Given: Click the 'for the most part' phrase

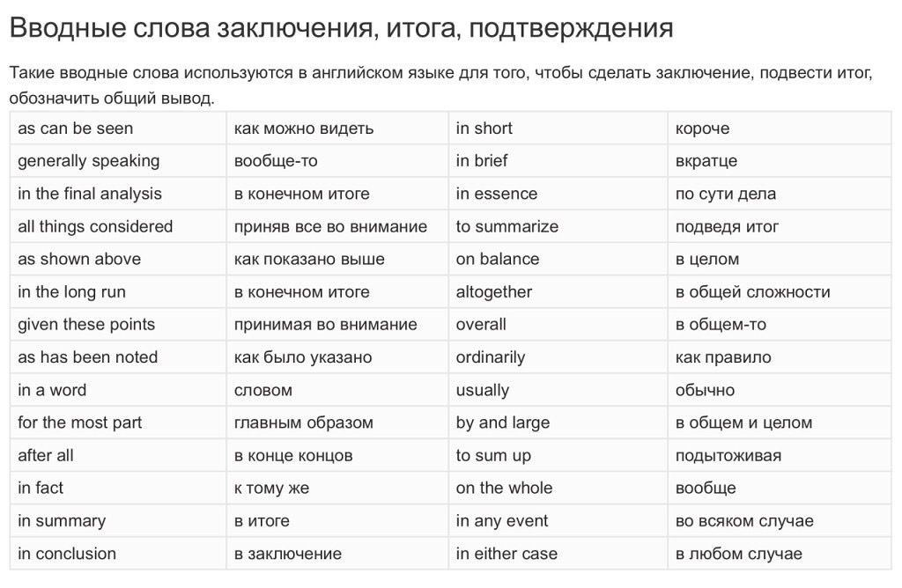Looking at the screenshot, I should tap(80, 423).
